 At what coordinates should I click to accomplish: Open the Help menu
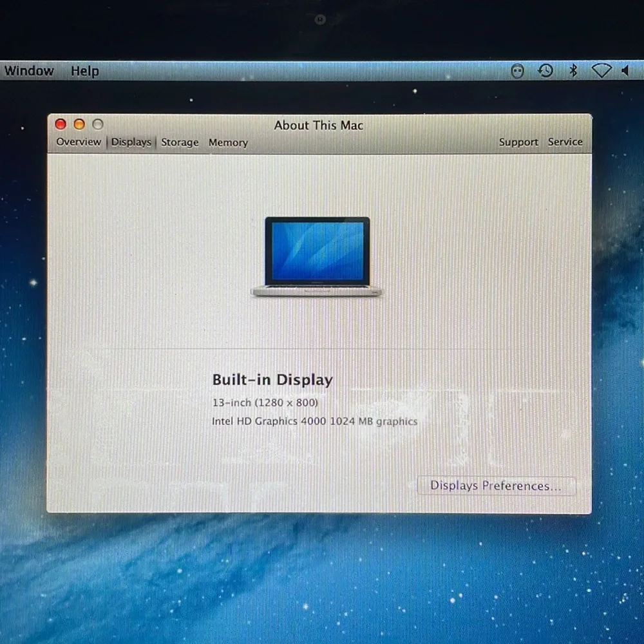click(x=84, y=71)
